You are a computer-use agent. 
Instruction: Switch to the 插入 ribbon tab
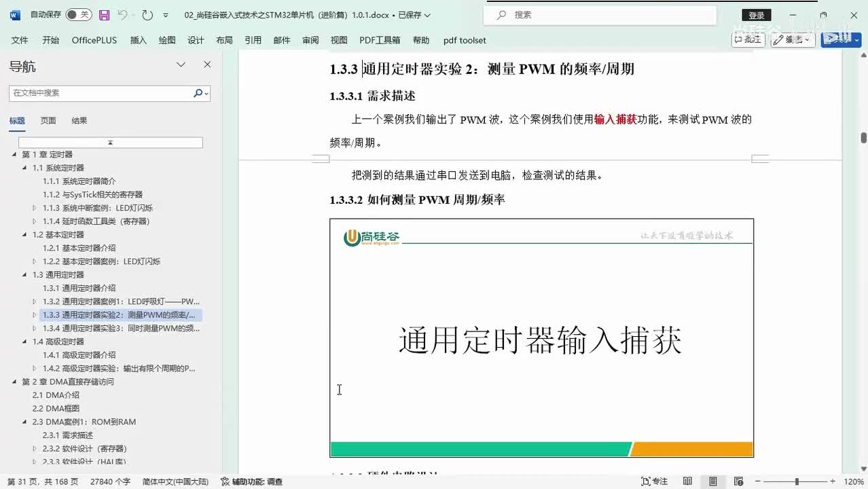pyautogui.click(x=139, y=40)
